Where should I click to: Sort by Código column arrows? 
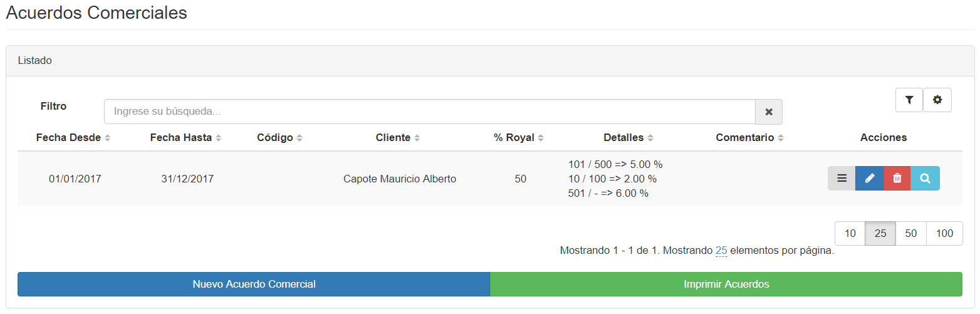coord(300,138)
